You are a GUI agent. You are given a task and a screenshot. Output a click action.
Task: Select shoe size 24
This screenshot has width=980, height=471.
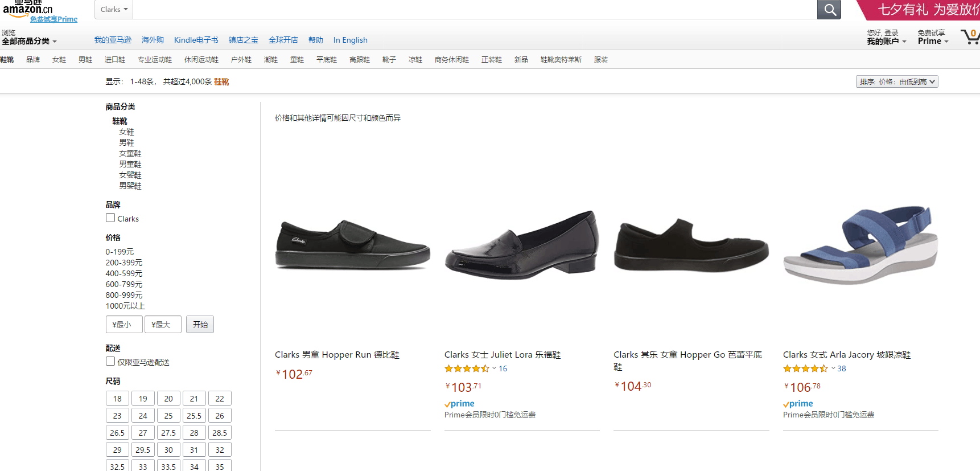143,416
